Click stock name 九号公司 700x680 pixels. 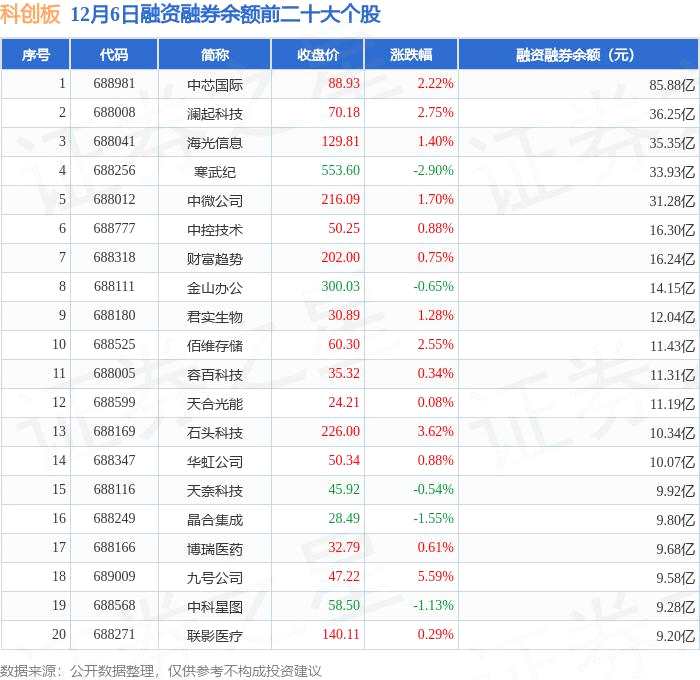point(215,578)
